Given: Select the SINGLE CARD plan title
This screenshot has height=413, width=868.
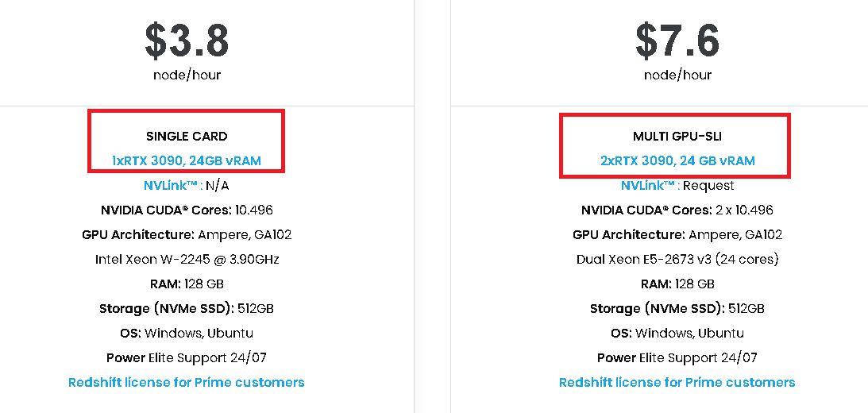Looking at the screenshot, I should click(x=187, y=136).
